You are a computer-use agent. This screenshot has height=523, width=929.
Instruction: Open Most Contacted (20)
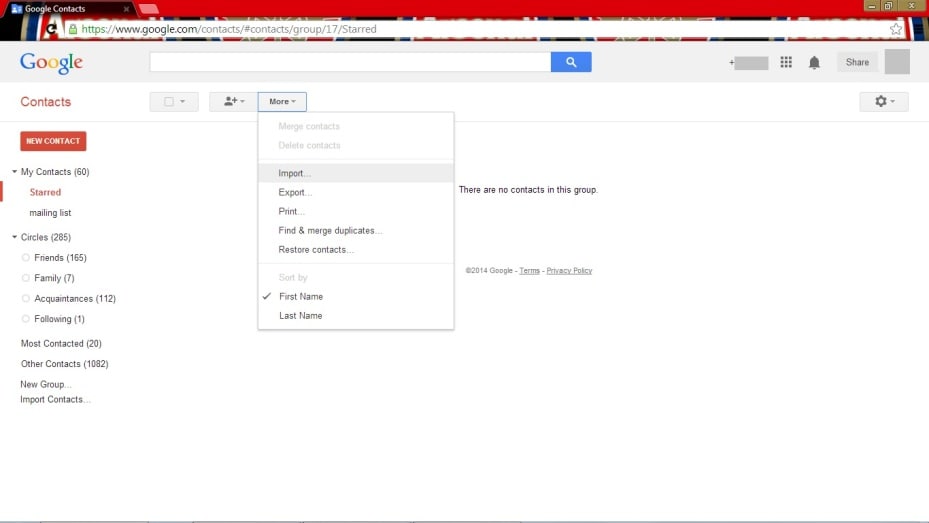(x=61, y=344)
